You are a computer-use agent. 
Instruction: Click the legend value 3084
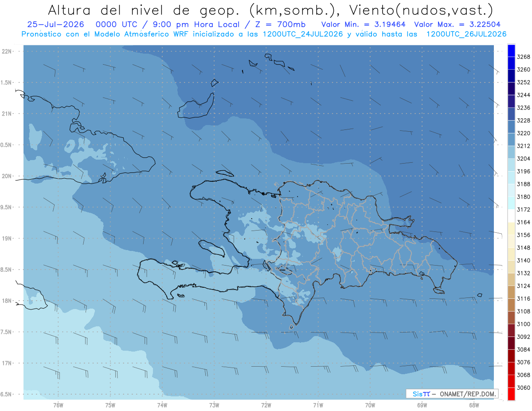tap(524, 349)
